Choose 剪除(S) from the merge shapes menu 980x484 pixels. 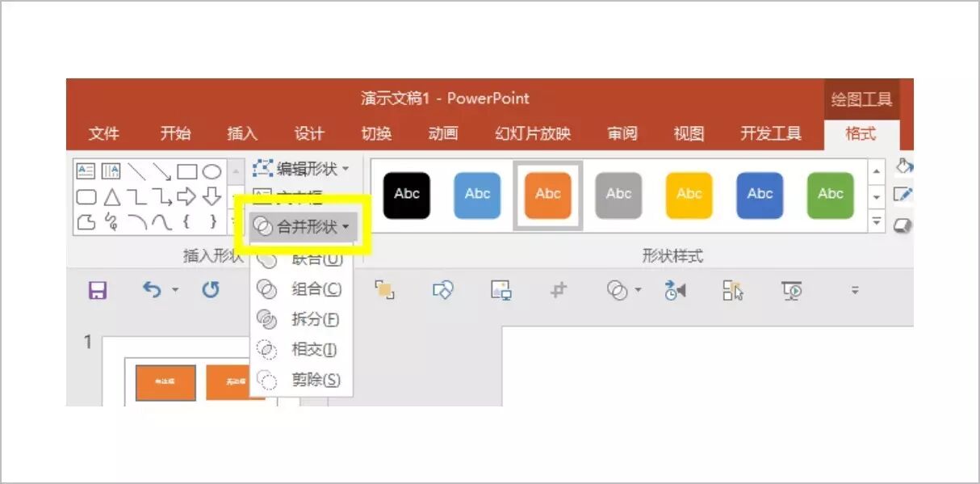[x=301, y=380]
